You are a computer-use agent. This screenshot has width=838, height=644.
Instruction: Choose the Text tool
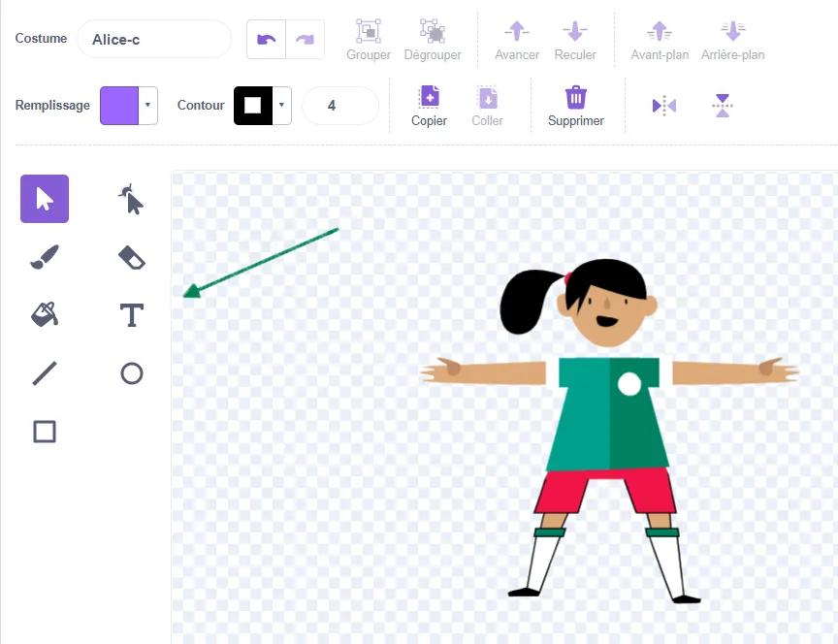pyautogui.click(x=132, y=314)
